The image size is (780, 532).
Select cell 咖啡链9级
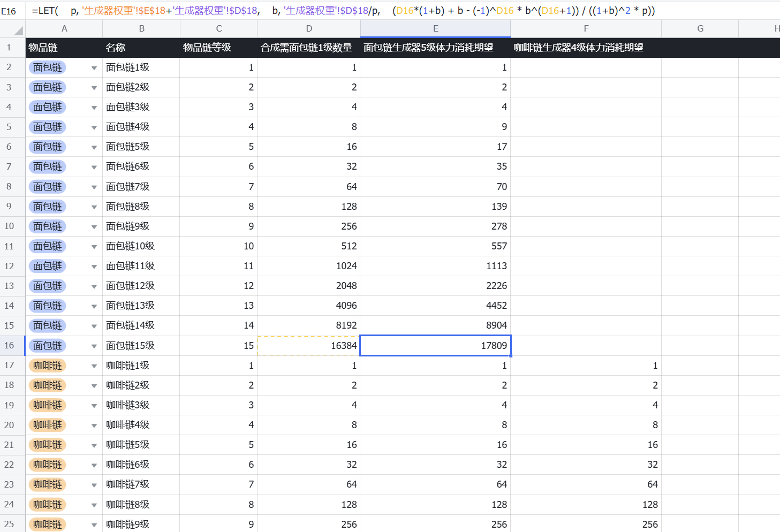tap(141, 524)
